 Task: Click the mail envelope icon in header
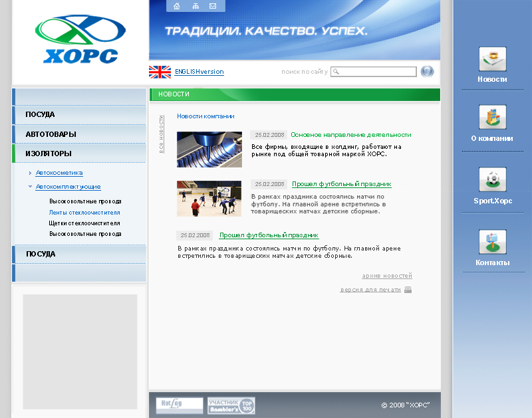(x=213, y=6)
